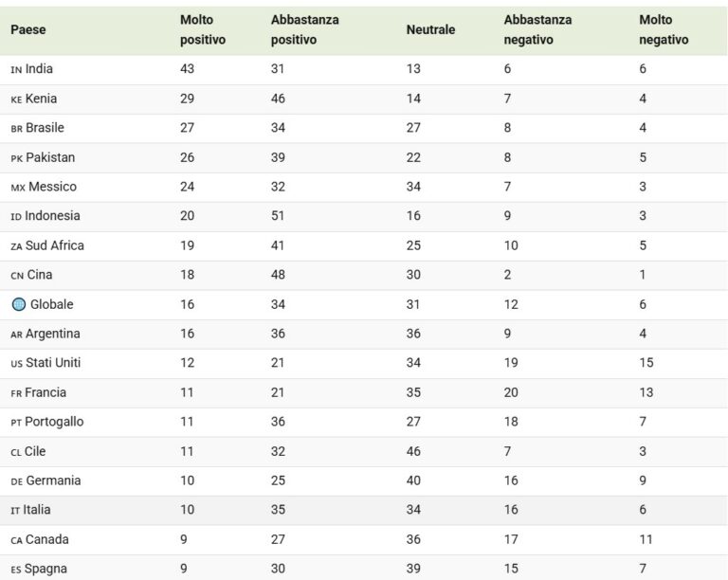Click the globe icon beside Globale
The width and height of the screenshot is (728, 580).
[19, 304]
